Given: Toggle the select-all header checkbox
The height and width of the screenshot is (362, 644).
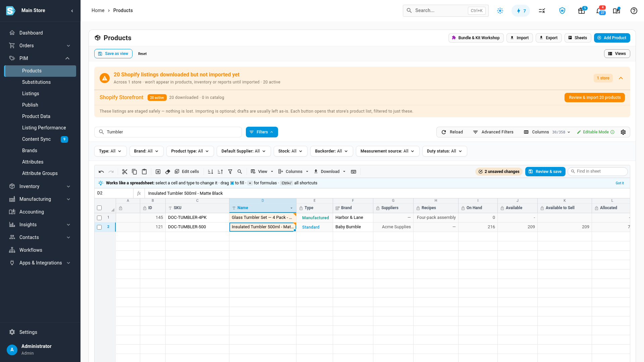Looking at the screenshot, I should point(99,208).
